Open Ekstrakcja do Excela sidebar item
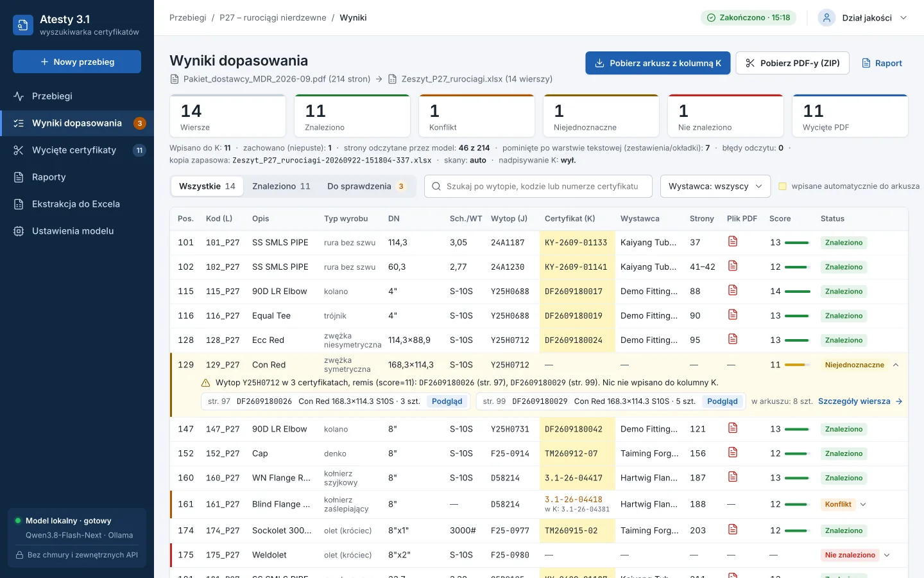Viewport: 924px width, 578px height. tap(77, 204)
